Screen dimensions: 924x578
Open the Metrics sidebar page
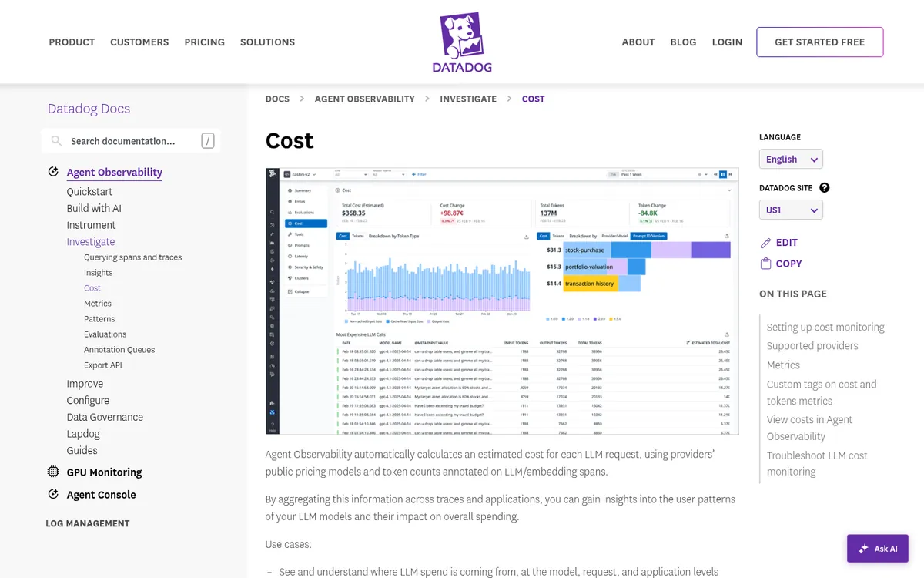click(98, 304)
